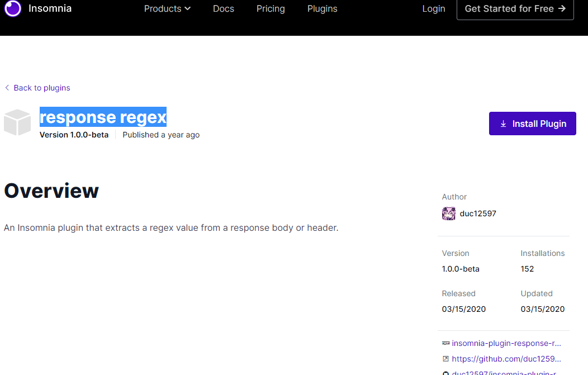Viewport: 588px width, 375px height.
Task: Open the Login link
Action: [434, 8]
